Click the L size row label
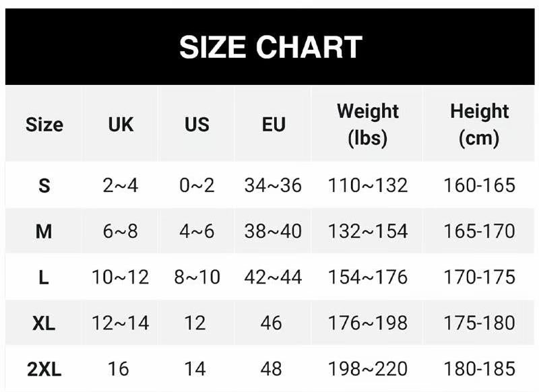This screenshot has width=539, height=392. click(44, 277)
